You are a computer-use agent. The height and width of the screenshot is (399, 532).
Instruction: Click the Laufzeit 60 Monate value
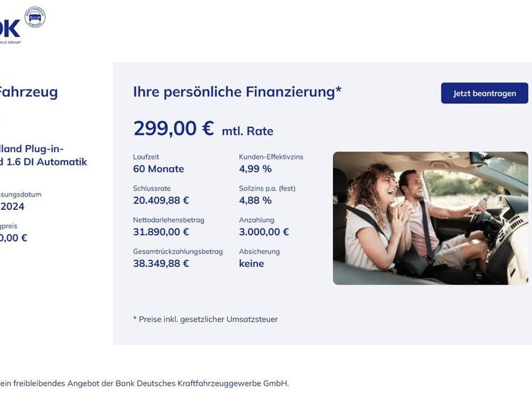point(158,169)
